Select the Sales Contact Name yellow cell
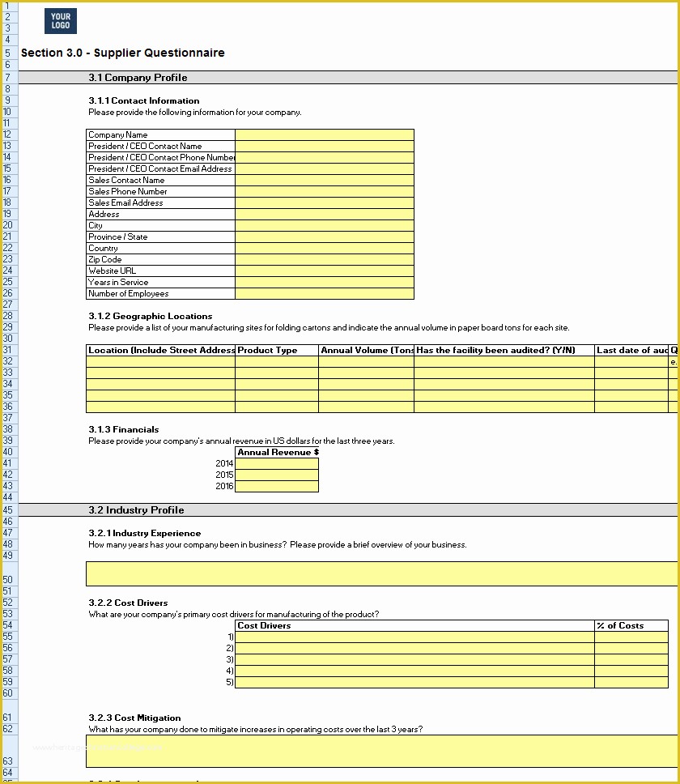680x784 pixels. [325, 180]
